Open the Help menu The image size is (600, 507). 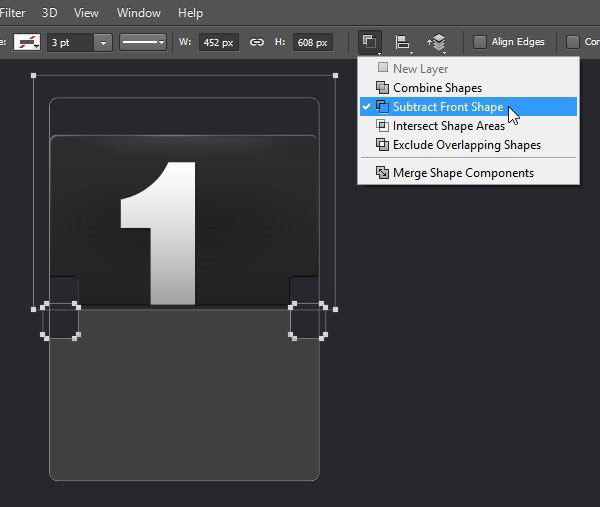190,13
